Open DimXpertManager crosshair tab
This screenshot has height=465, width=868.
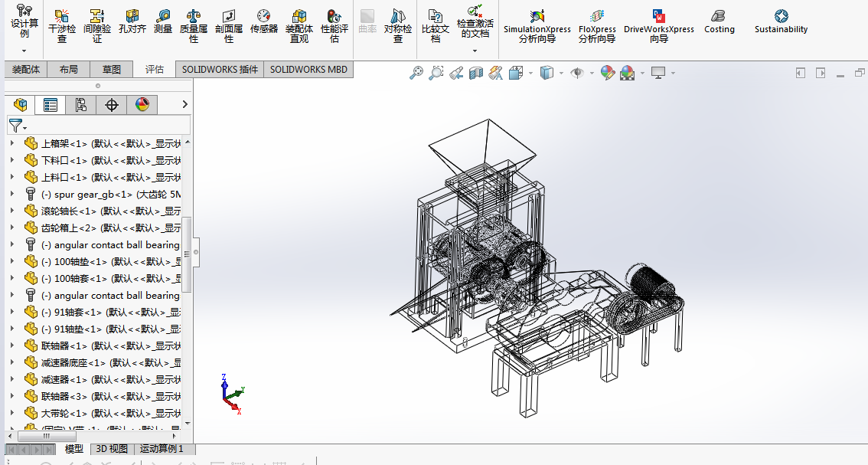tap(112, 105)
